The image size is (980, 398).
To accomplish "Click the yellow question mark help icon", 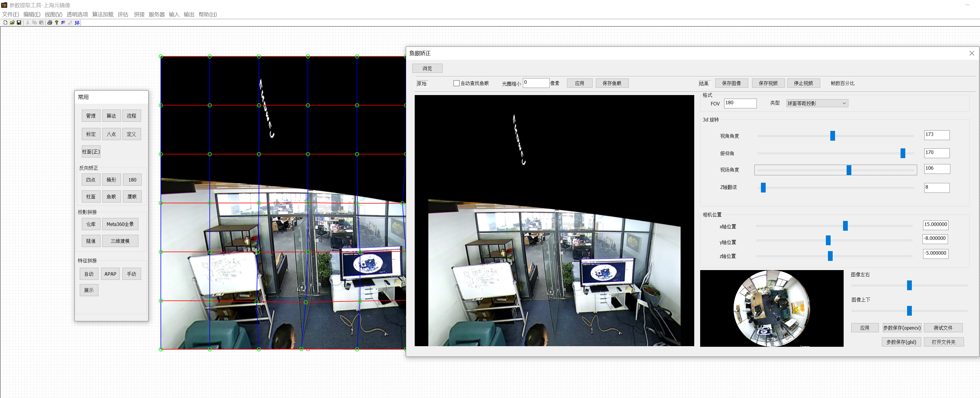I will pos(57,23).
